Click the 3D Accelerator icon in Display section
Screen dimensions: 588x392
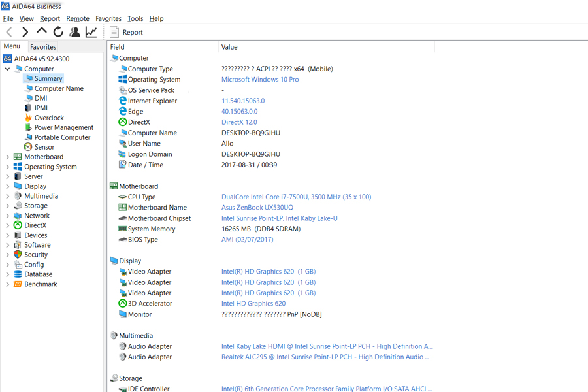[123, 303]
